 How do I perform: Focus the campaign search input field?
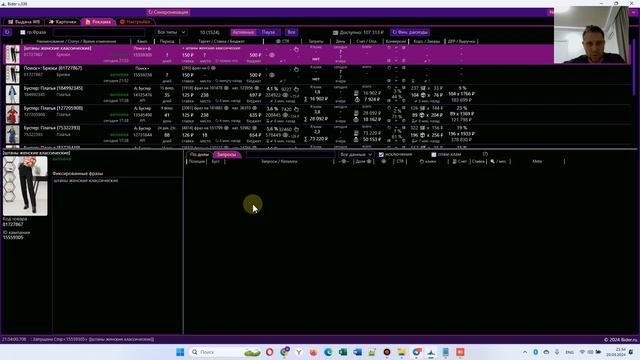click(x=98, y=32)
